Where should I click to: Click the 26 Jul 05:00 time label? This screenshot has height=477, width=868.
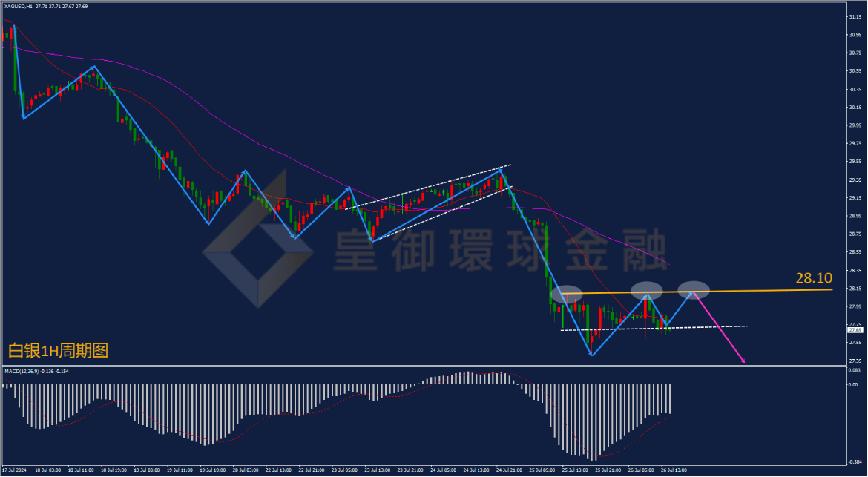[641, 470]
